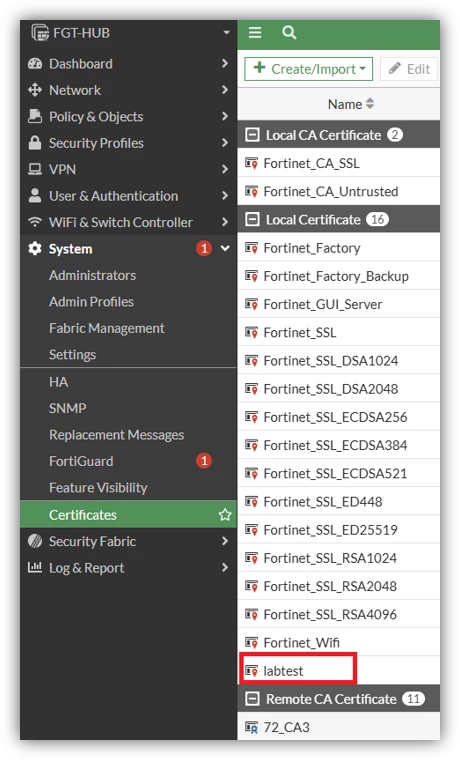Select the Fortinet_SSL_ECDSA256 row

coord(339,417)
